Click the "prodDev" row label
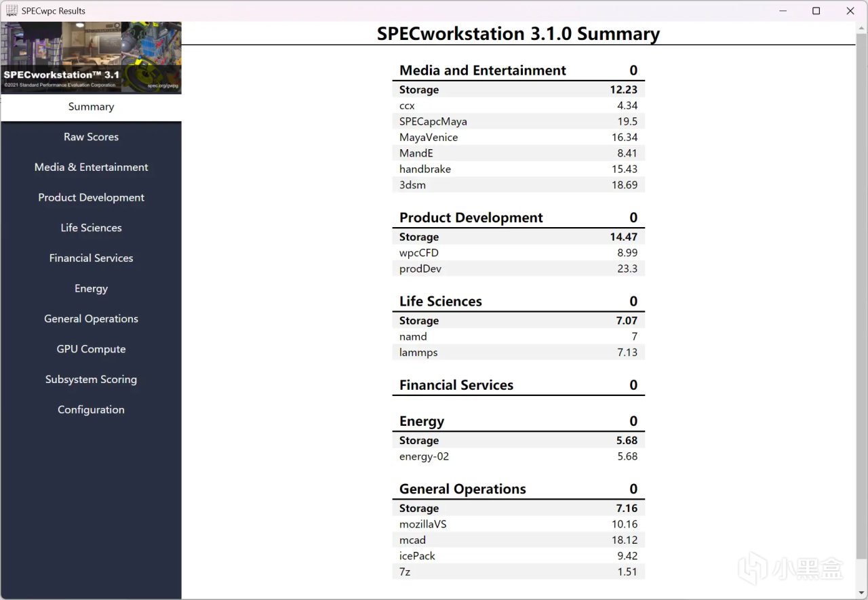 click(x=420, y=269)
